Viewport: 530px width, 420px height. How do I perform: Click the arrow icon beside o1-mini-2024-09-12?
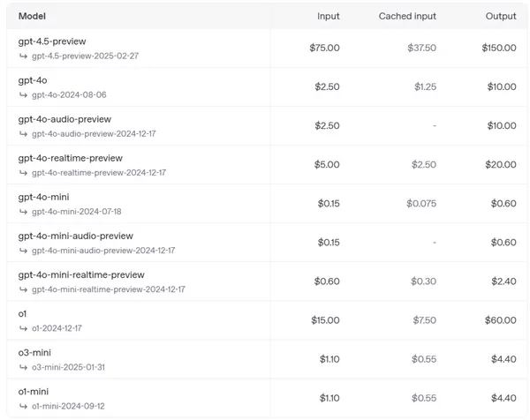point(23,406)
